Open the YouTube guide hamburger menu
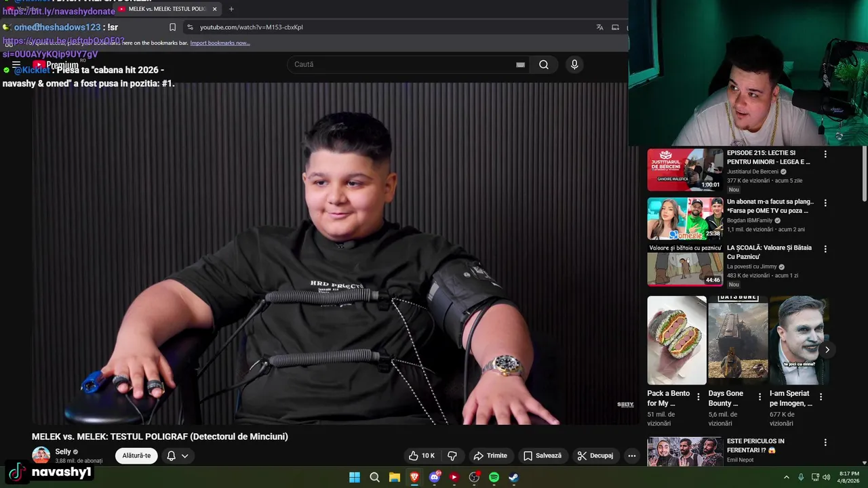This screenshot has height=488, width=868. pyautogui.click(x=16, y=65)
